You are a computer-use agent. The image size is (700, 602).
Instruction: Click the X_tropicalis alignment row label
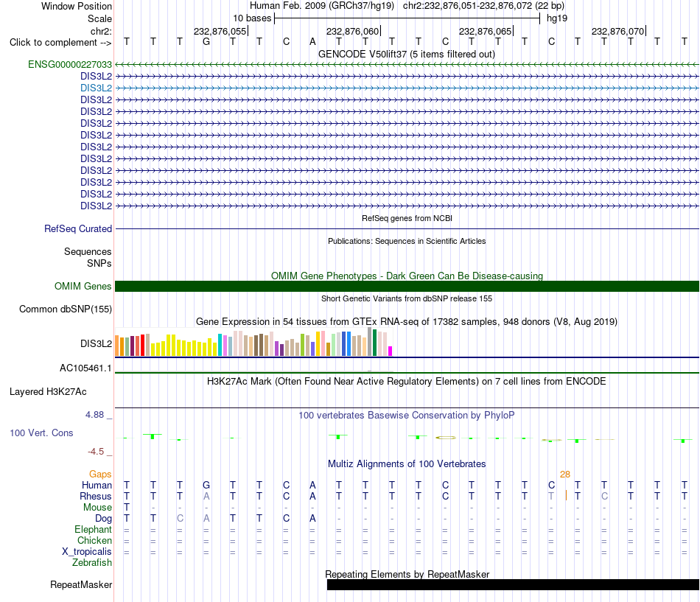click(87, 552)
